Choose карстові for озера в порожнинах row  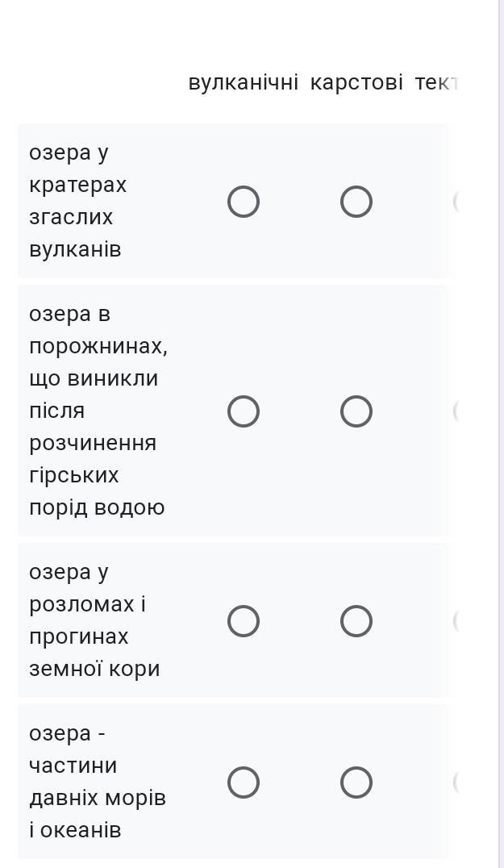coord(356,411)
